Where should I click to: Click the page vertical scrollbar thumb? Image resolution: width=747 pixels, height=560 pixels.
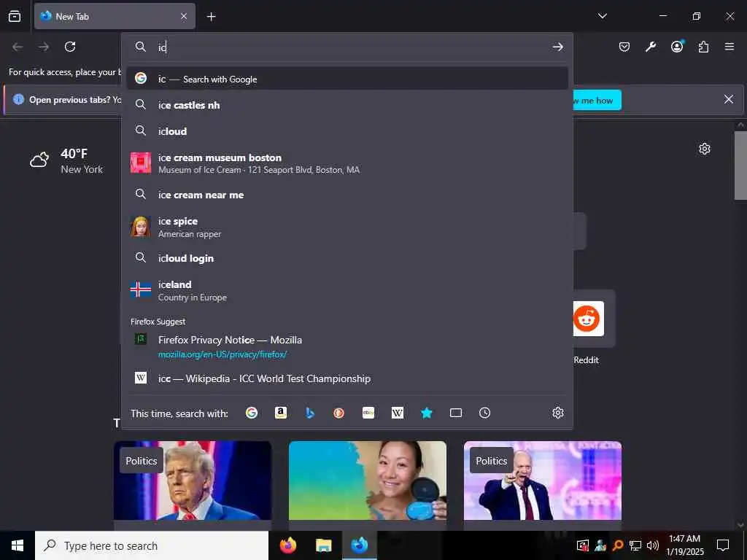(x=740, y=166)
